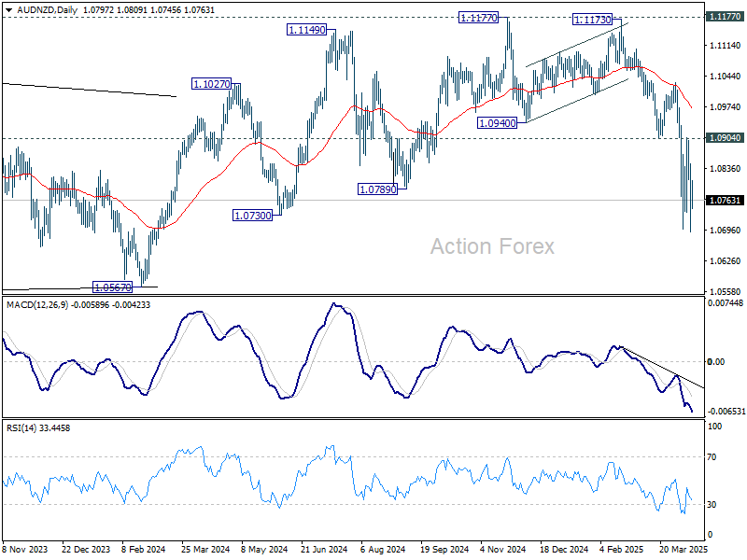Click the 1.11490 price annotation
This screenshot has width=747, height=560.
(x=307, y=30)
